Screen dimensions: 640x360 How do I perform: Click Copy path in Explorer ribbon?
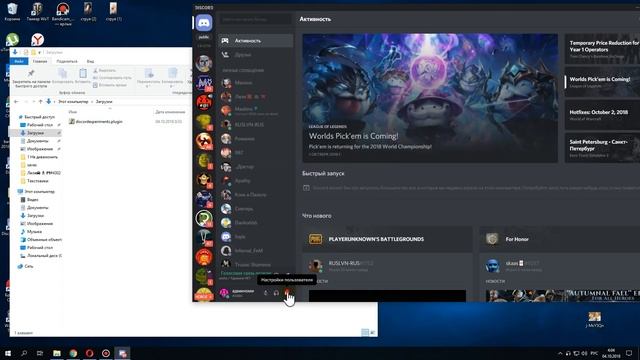112,78
